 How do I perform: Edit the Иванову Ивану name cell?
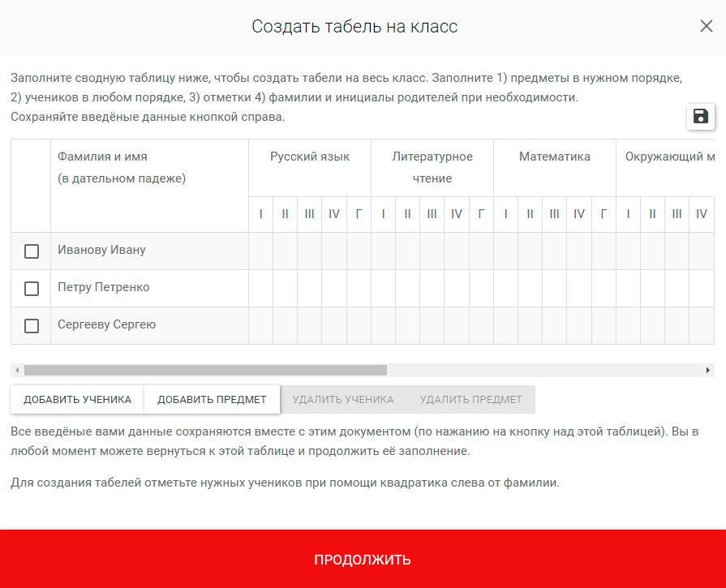[x=149, y=251]
